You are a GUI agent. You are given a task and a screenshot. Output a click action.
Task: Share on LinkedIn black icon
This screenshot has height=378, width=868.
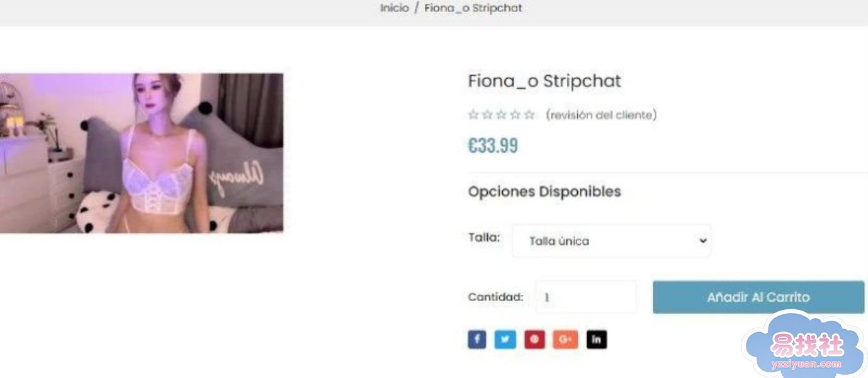point(597,340)
